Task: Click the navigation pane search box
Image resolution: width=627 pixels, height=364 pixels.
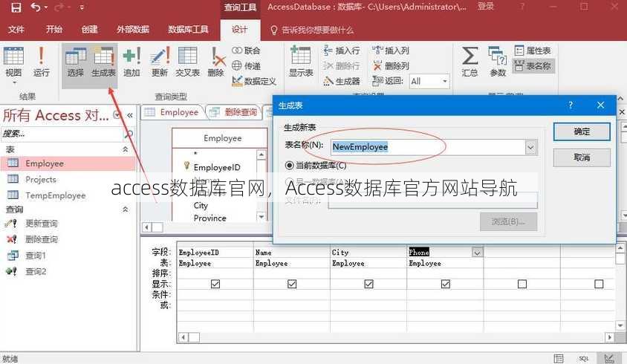Action: click(x=62, y=134)
